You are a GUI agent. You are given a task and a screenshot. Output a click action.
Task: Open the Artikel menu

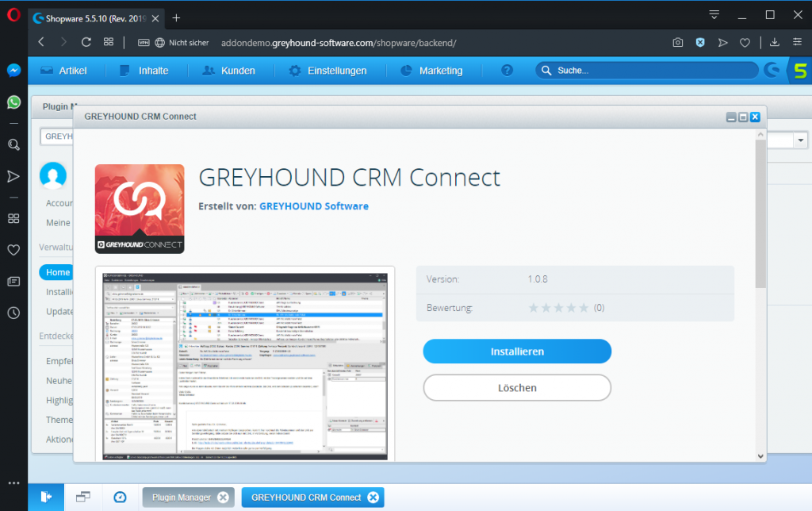[x=64, y=71]
